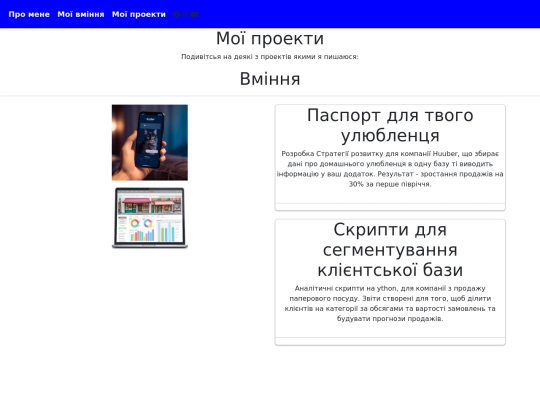Click the first social icon beside Мої проекти

177,14
